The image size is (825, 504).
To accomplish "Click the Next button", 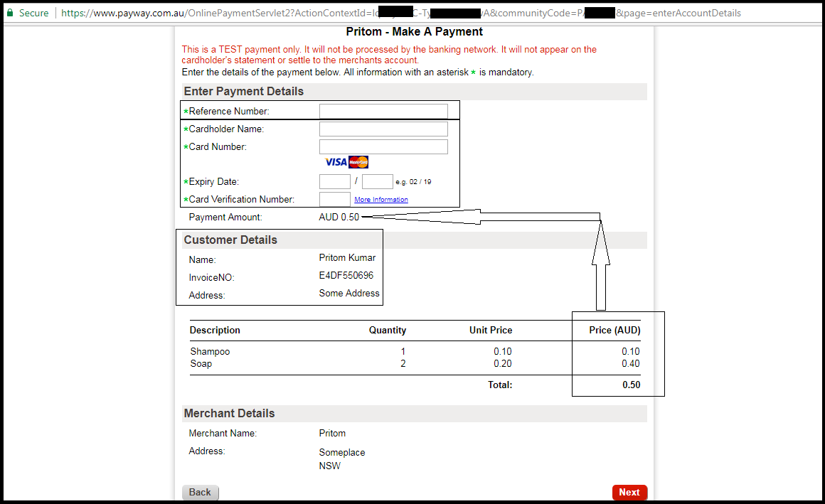I will point(629,492).
